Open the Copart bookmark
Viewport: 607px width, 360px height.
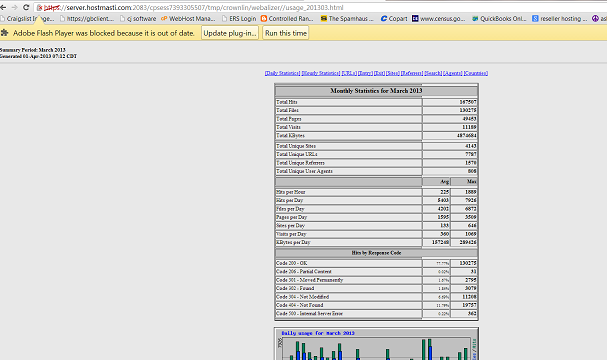tap(394, 19)
